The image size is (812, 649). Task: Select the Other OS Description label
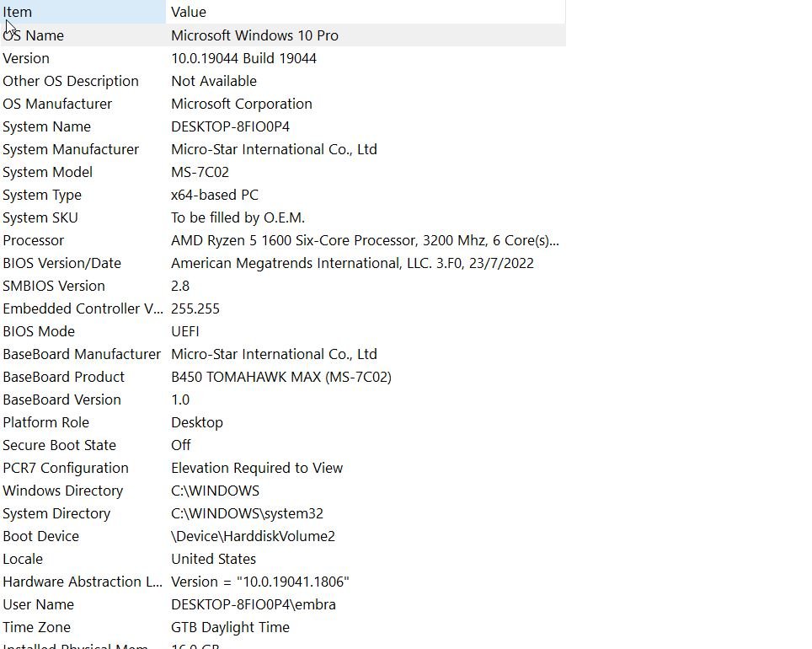pos(71,81)
